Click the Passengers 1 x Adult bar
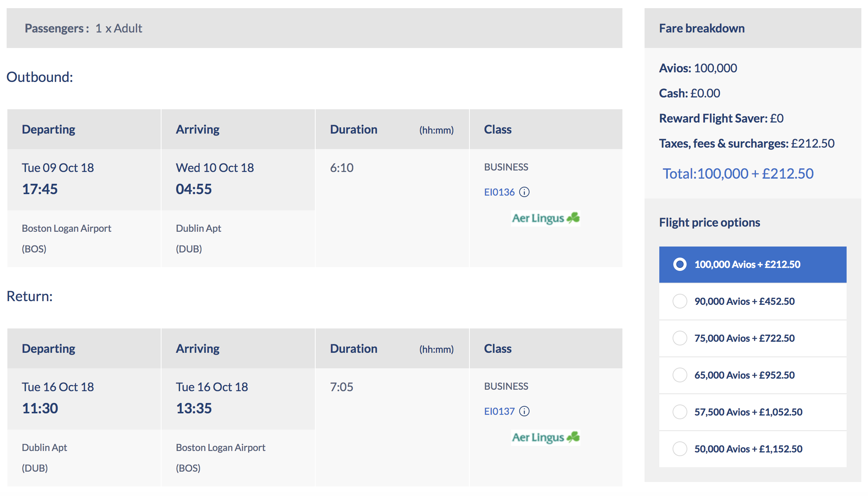 point(314,28)
